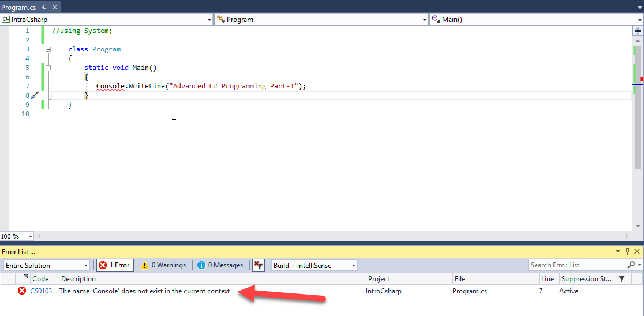Toggle the 1 Error filter button

coord(115,266)
